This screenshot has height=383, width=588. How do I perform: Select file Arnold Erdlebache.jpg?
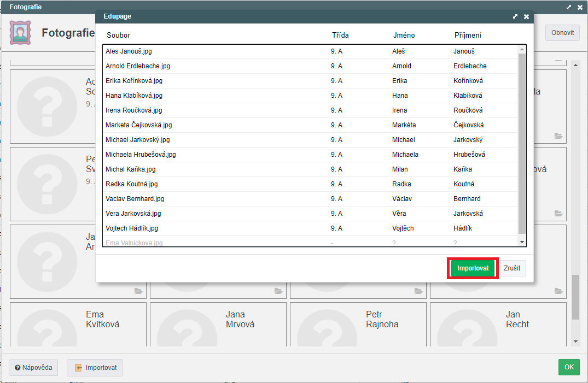[x=138, y=66]
